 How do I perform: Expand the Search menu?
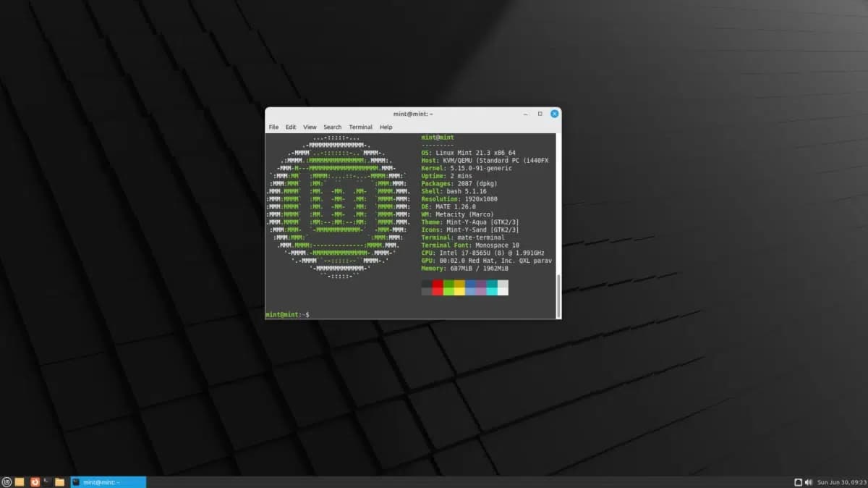tap(332, 127)
